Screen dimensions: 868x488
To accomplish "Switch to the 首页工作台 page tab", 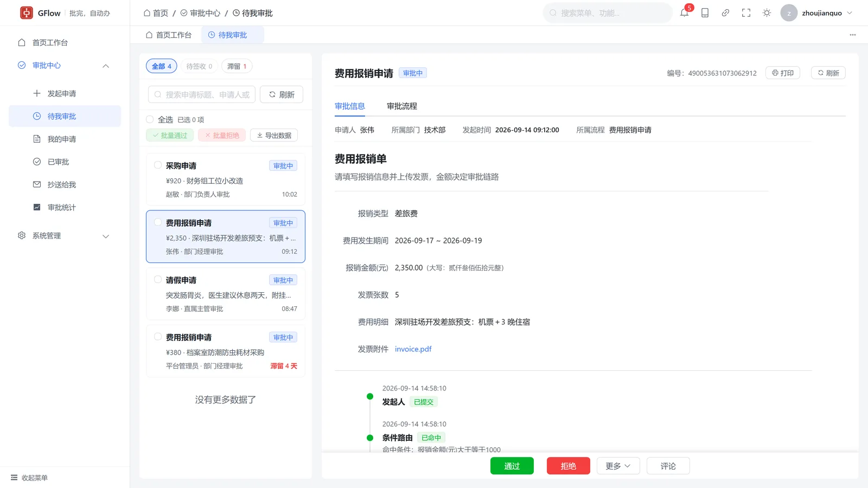I will [169, 35].
